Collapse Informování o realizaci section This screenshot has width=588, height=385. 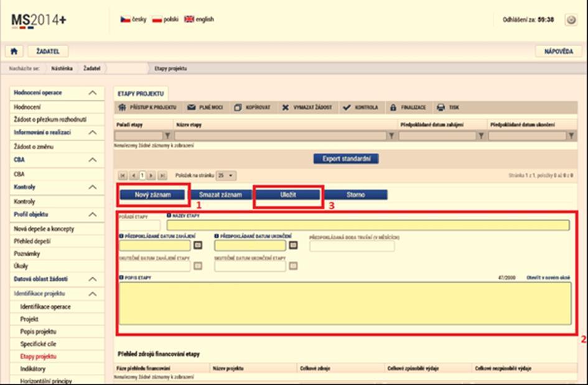[x=93, y=132]
